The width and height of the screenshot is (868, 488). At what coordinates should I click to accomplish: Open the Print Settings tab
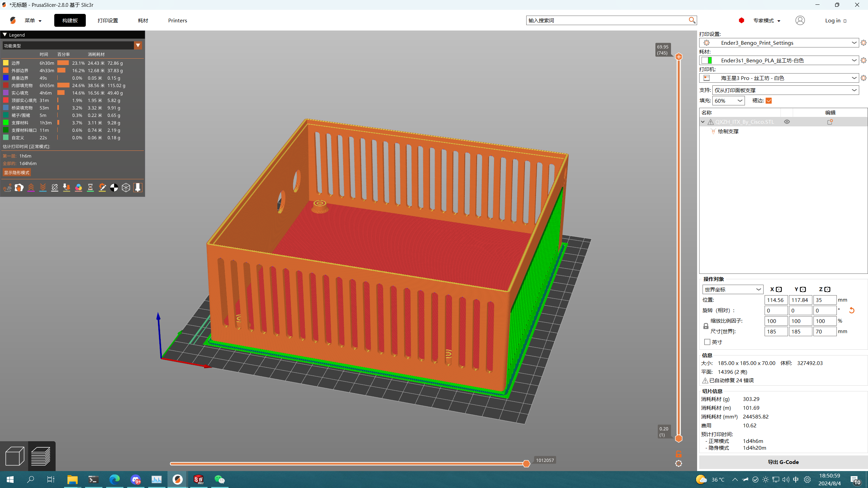(x=107, y=20)
